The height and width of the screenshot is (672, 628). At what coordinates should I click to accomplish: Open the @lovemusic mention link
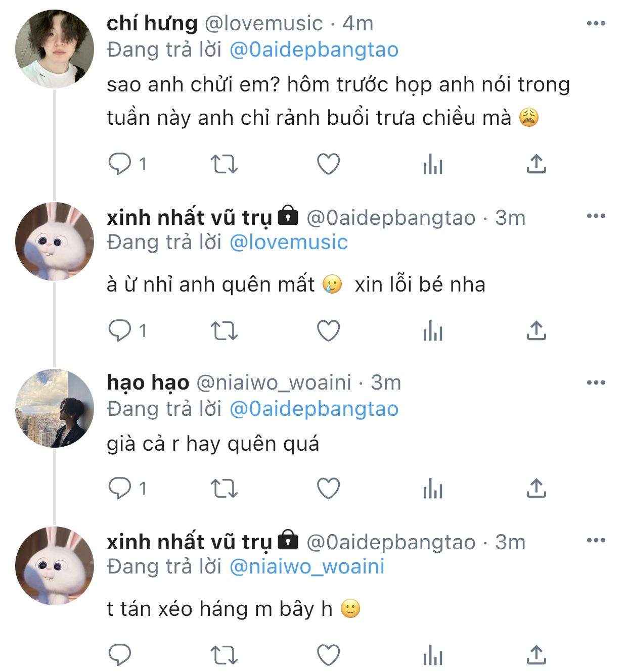point(289,243)
